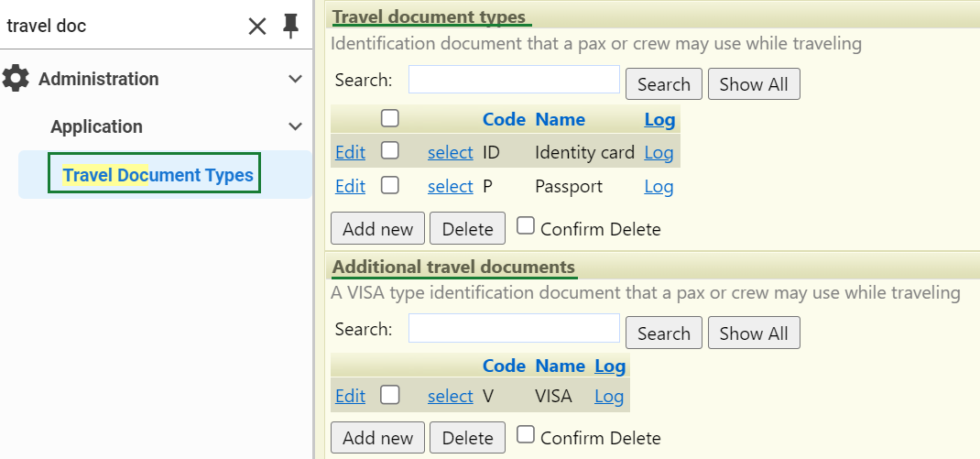Tick the Identity card row checkbox
The height and width of the screenshot is (459, 980).
(390, 150)
